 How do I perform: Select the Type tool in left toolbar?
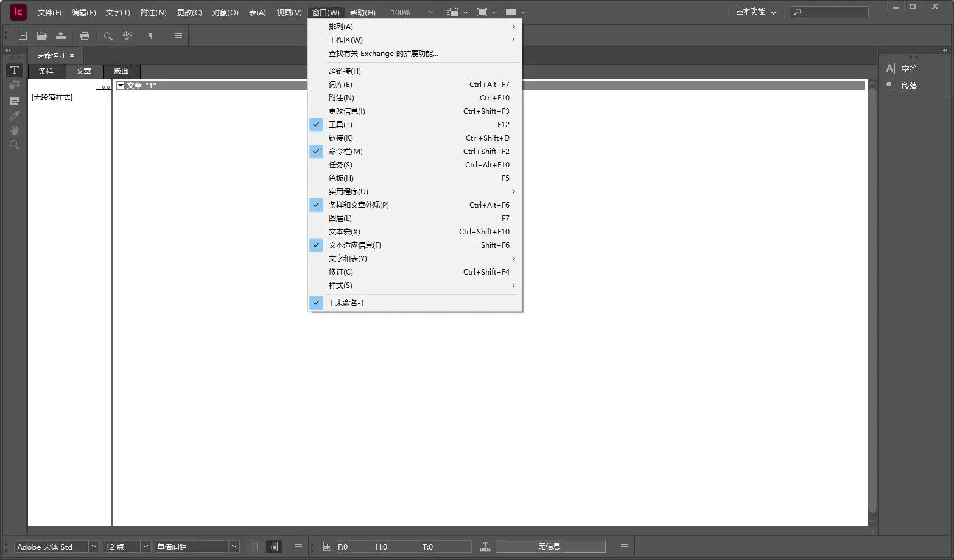(15, 70)
